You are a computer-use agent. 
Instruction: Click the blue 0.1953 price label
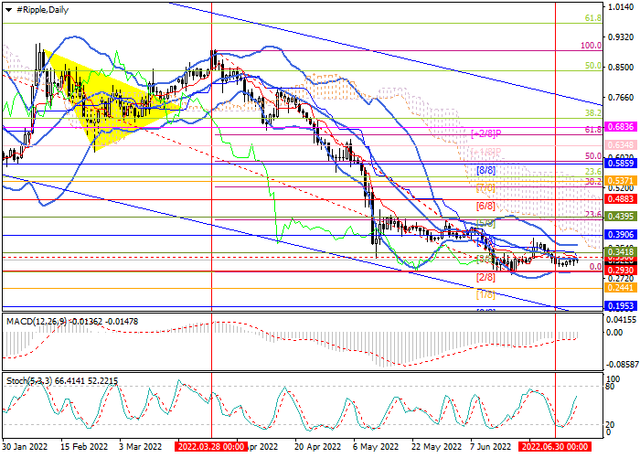(x=622, y=305)
